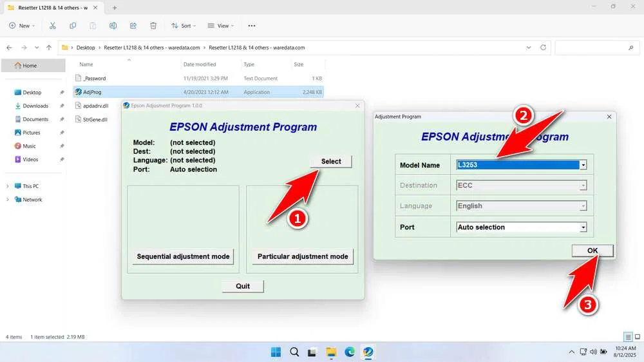Click the Select button in Epson window
644x362 pixels.
click(x=330, y=162)
